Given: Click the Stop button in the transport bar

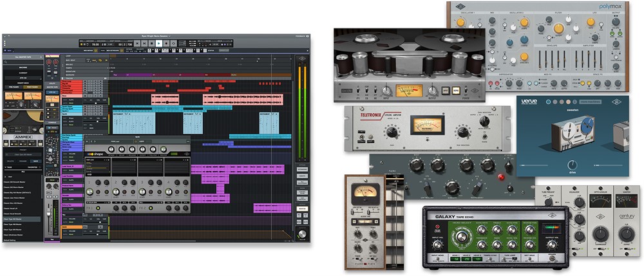Looking at the screenshot, I should click(151, 43).
